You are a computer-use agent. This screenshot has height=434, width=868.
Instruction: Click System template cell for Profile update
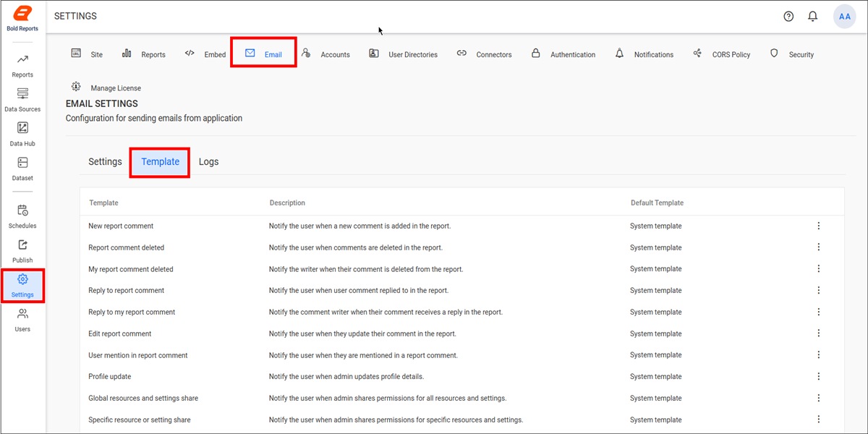[x=656, y=376]
